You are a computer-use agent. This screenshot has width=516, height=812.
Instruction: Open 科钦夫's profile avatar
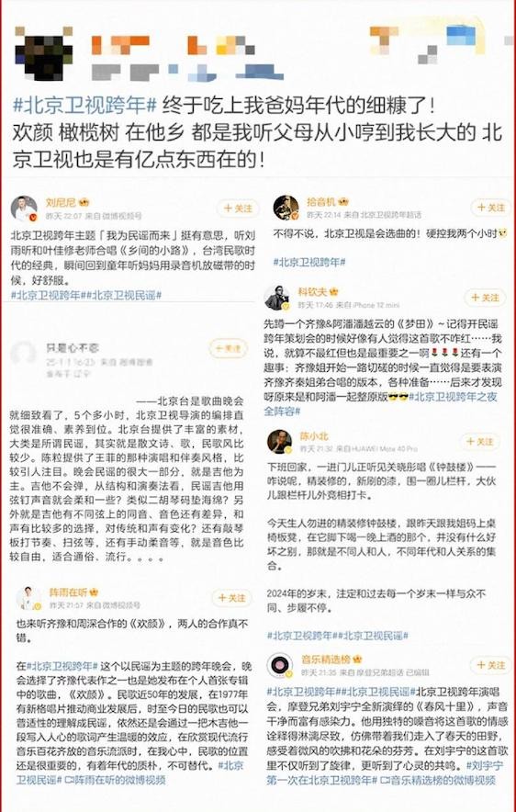pos(277,298)
